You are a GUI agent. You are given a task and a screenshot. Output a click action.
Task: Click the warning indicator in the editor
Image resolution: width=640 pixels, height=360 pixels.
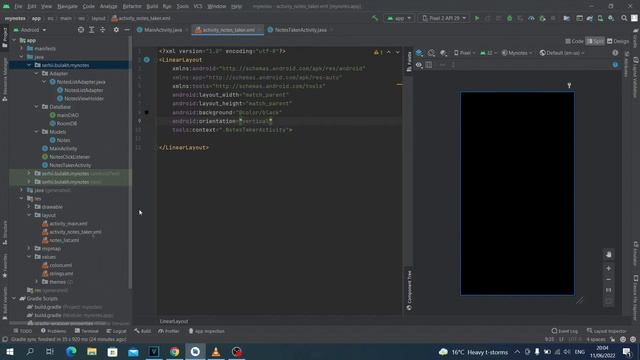pyautogui.click(x=378, y=52)
